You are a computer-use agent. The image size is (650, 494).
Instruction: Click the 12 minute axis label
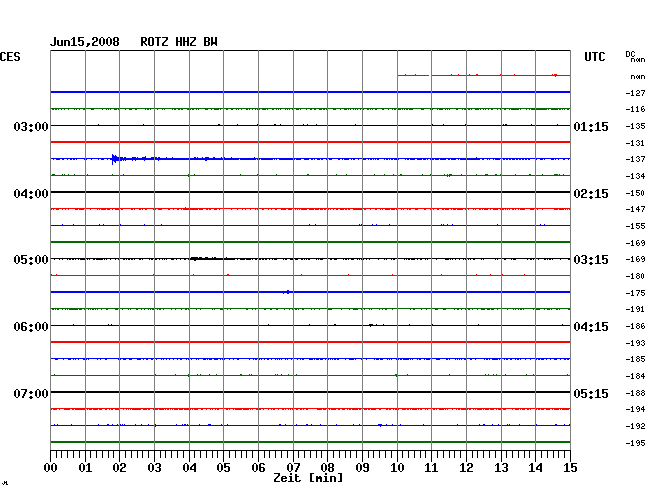tap(466, 468)
